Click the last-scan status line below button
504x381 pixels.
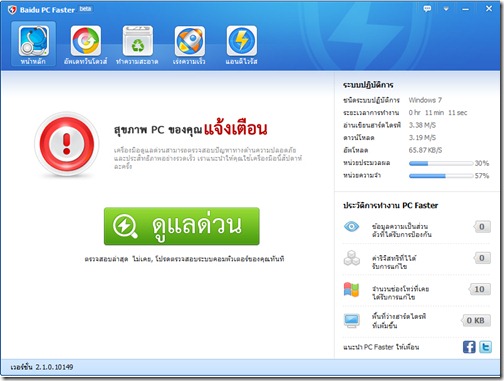coord(184,259)
